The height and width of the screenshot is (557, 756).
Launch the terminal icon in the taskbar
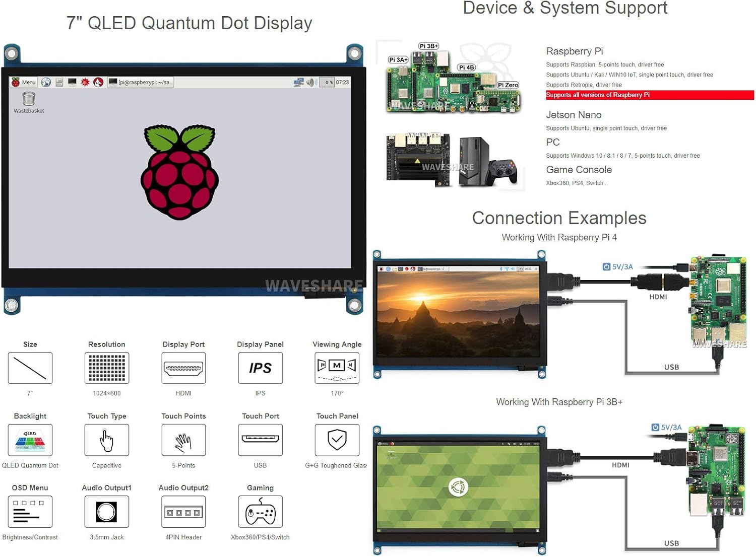point(72,82)
